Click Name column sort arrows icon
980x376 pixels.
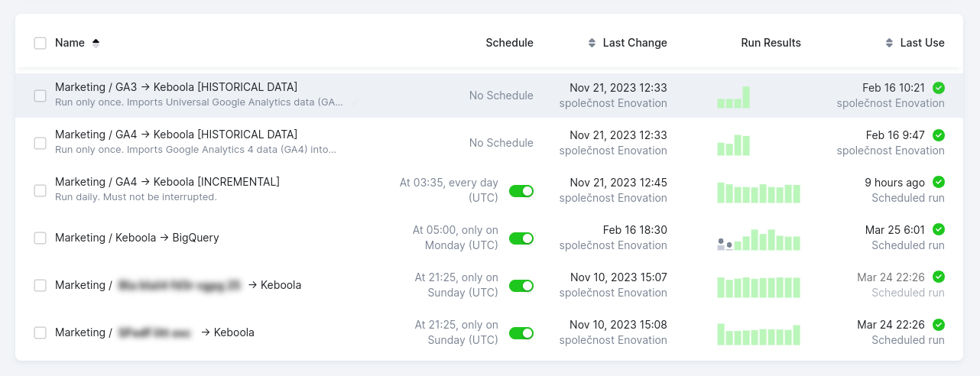(96, 43)
